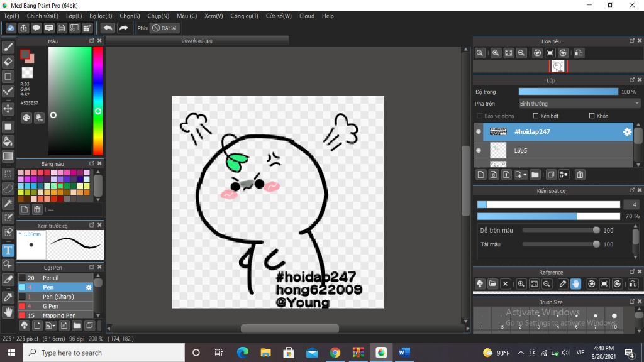Pick the Magic Wand selection tool

coord(8,203)
